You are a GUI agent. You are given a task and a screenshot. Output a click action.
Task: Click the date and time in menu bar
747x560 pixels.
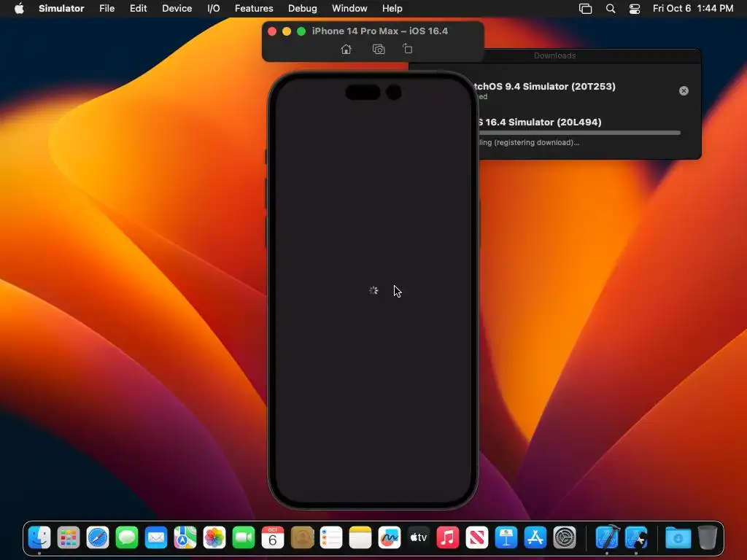pos(693,8)
